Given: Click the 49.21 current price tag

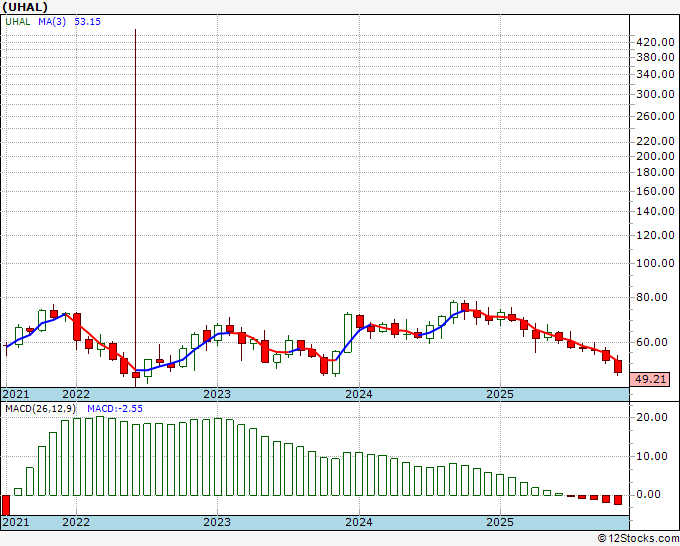Looking at the screenshot, I should coord(650,379).
